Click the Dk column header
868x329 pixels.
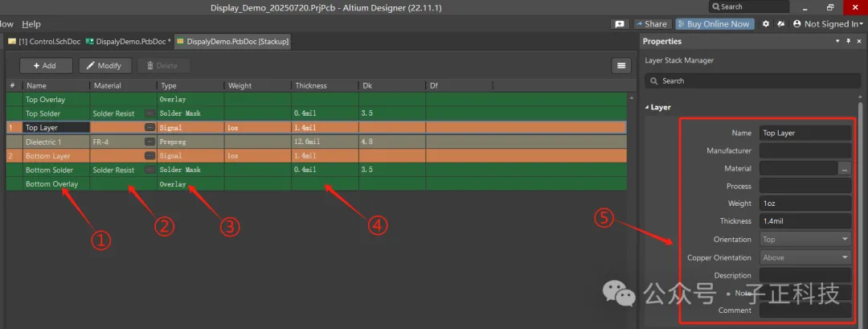tap(392, 86)
